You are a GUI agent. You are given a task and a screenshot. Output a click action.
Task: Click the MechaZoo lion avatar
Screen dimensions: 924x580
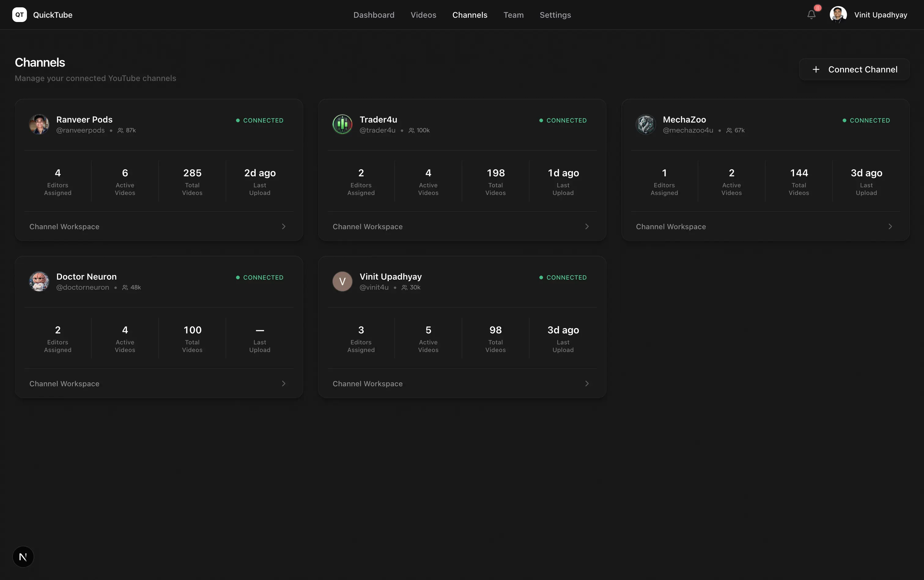tap(646, 124)
